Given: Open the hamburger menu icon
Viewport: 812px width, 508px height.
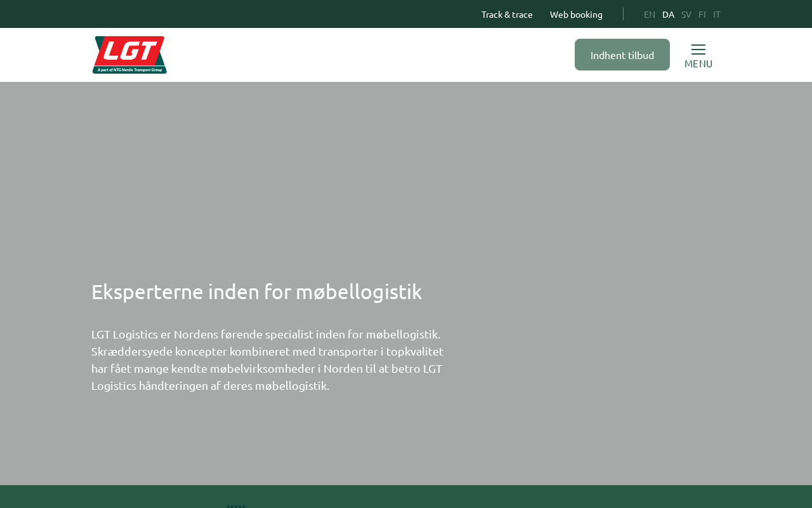Looking at the screenshot, I should (698, 50).
